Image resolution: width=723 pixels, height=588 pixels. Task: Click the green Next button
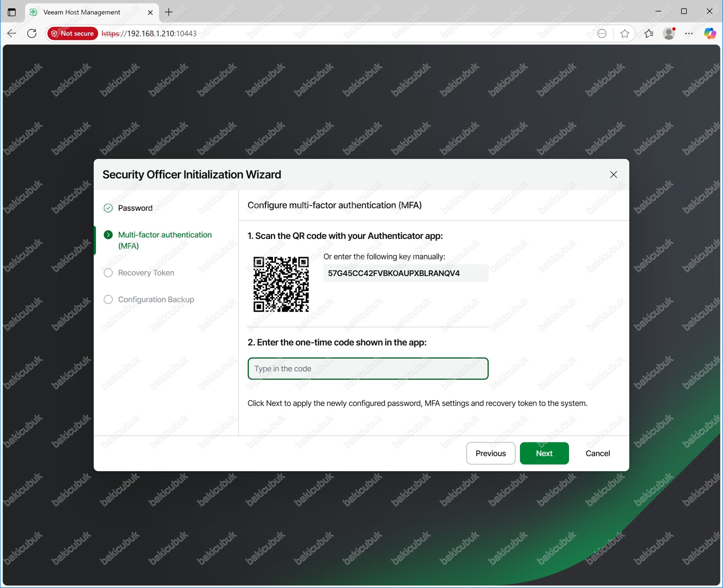[544, 453]
